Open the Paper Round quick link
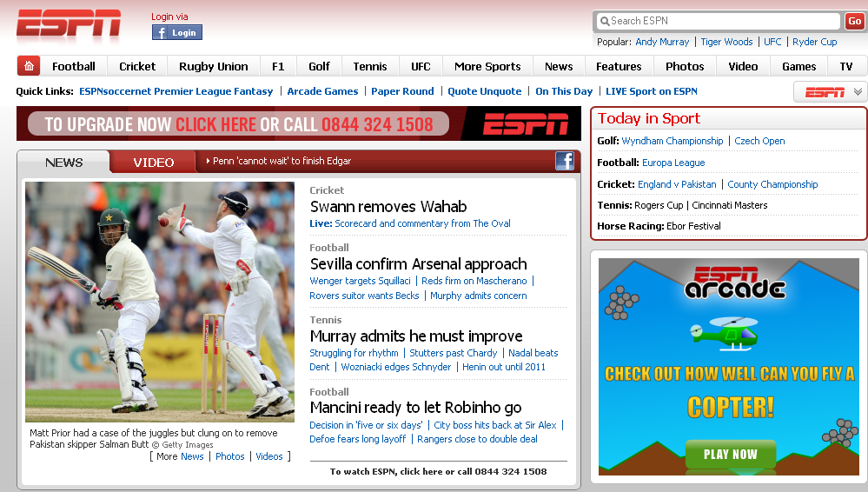This screenshot has height=492, width=868. [x=402, y=91]
